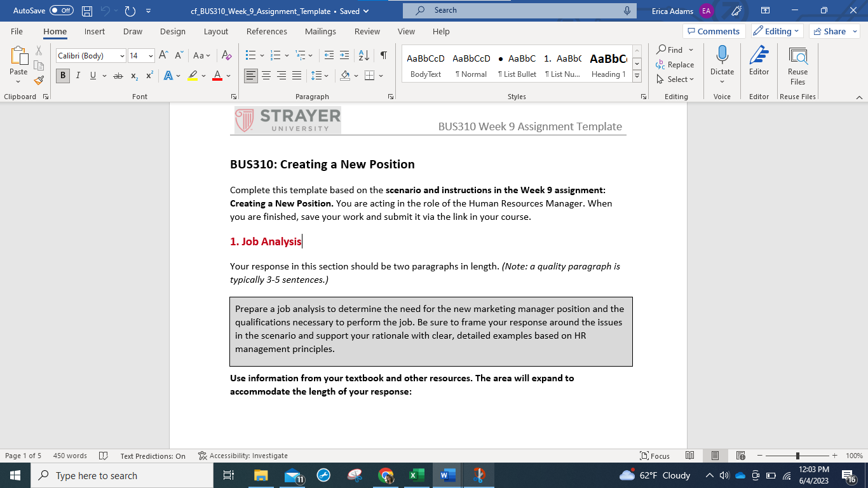Viewport: 868px width, 488px height.
Task: Toggle bold formatting
Action: click(62, 76)
